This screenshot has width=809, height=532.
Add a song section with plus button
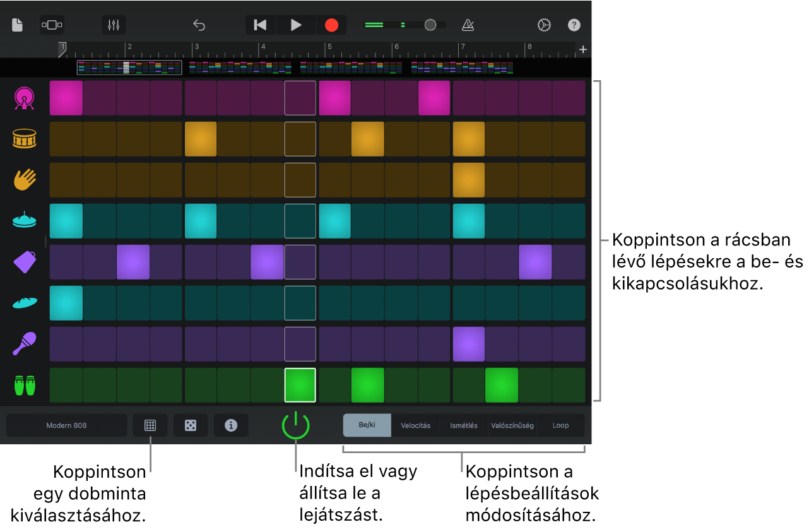point(583,49)
